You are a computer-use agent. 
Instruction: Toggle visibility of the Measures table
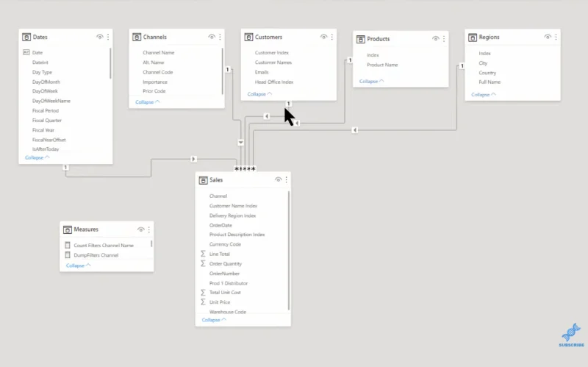140,229
